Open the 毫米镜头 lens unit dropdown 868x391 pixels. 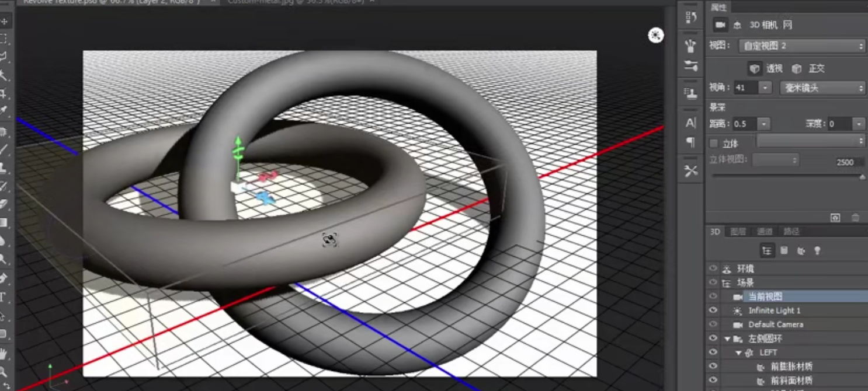coord(822,88)
